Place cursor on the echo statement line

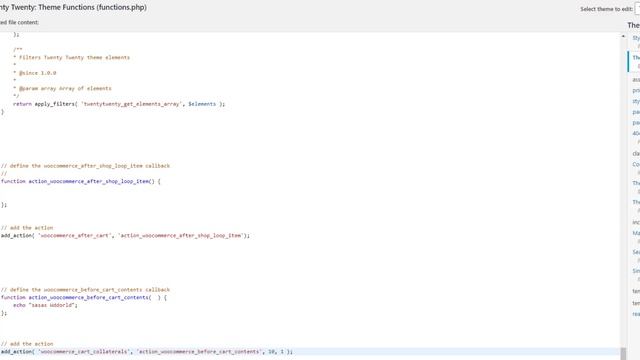(45, 305)
